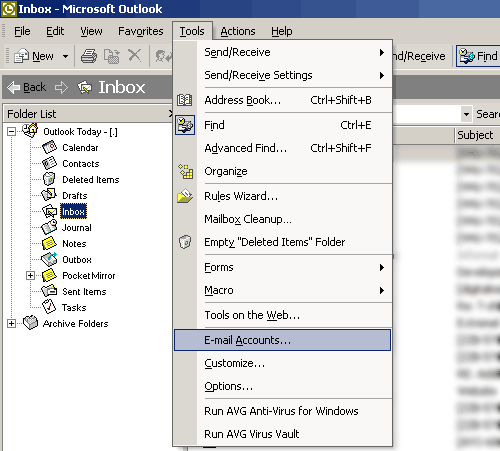Open the Send/Receive Settings submenu
Screen dimensions: 500x451
(x=282, y=75)
